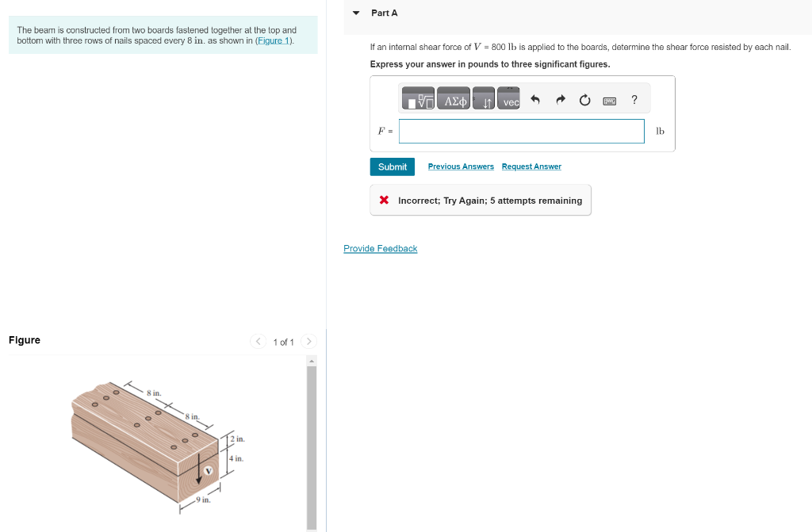Select the vector notation (vec) tool
This screenshot has width=812, height=532.
(508, 100)
